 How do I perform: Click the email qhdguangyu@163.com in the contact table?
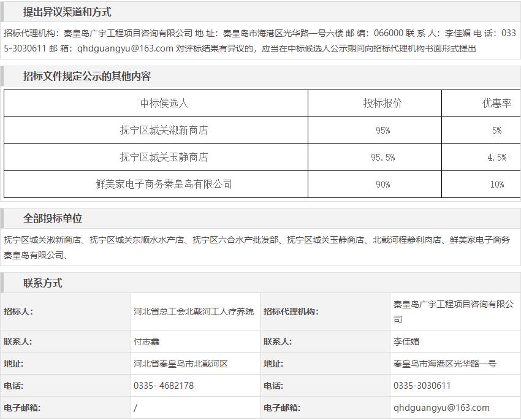pyautogui.click(x=441, y=408)
